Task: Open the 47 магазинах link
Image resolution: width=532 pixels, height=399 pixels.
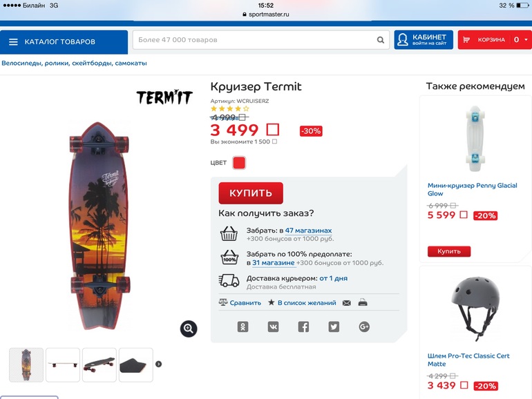Action: pos(308,231)
